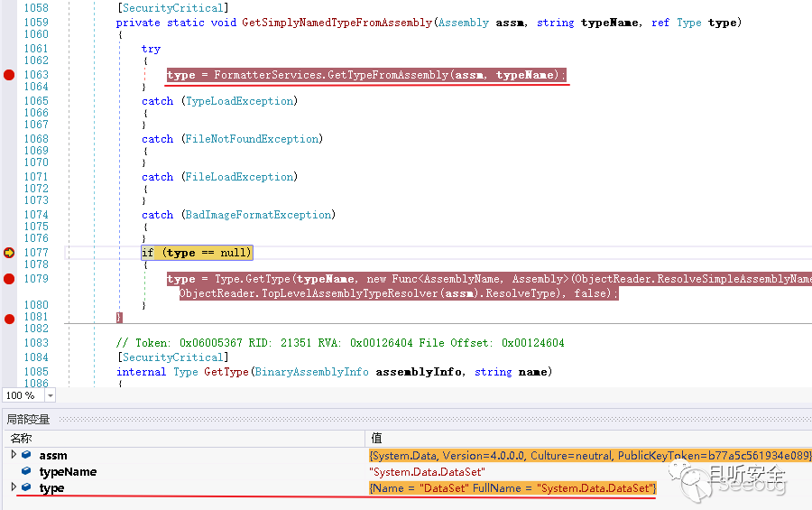
Task: Go to FormatterServices on line 1063
Action: point(267,75)
